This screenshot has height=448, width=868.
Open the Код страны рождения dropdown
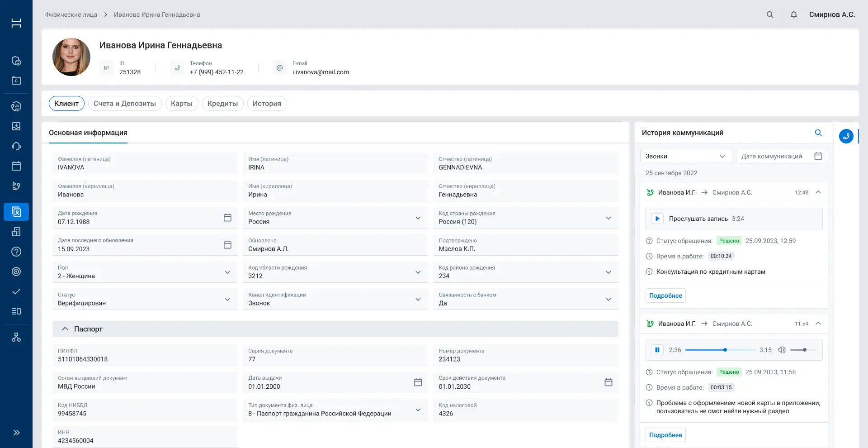click(x=526, y=218)
